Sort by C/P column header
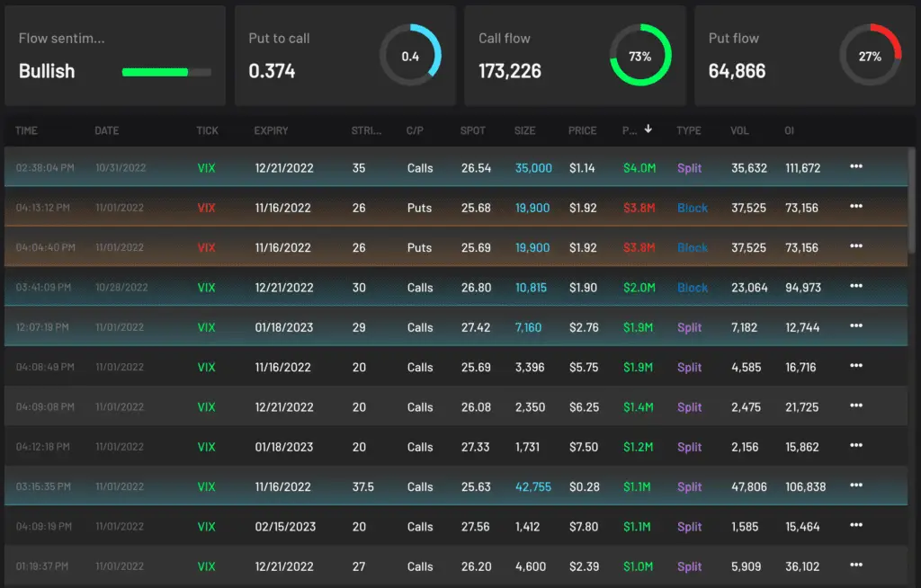Viewport: 921px width, 588px height. click(415, 130)
